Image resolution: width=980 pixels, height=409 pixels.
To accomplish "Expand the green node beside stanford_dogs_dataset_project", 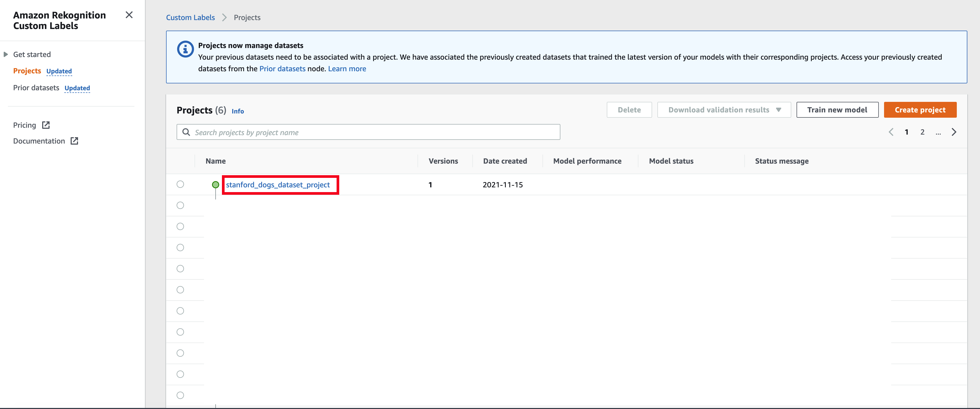I will 215,185.
